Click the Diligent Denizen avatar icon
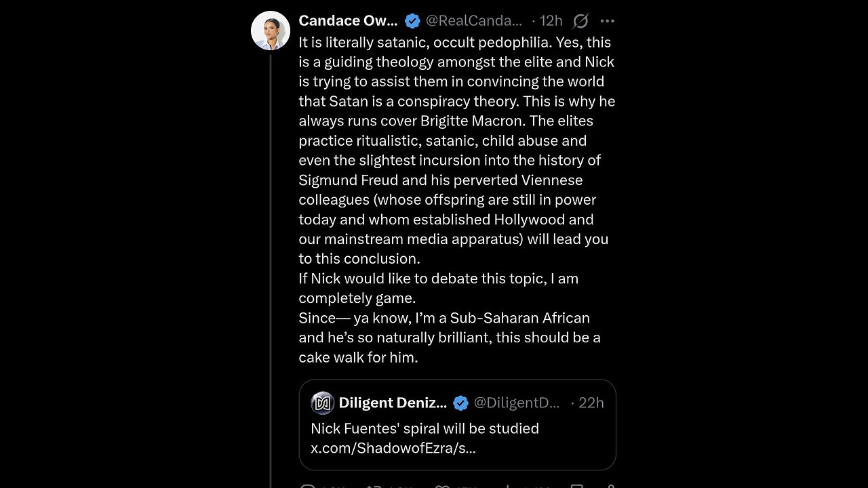 pos(322,403)
